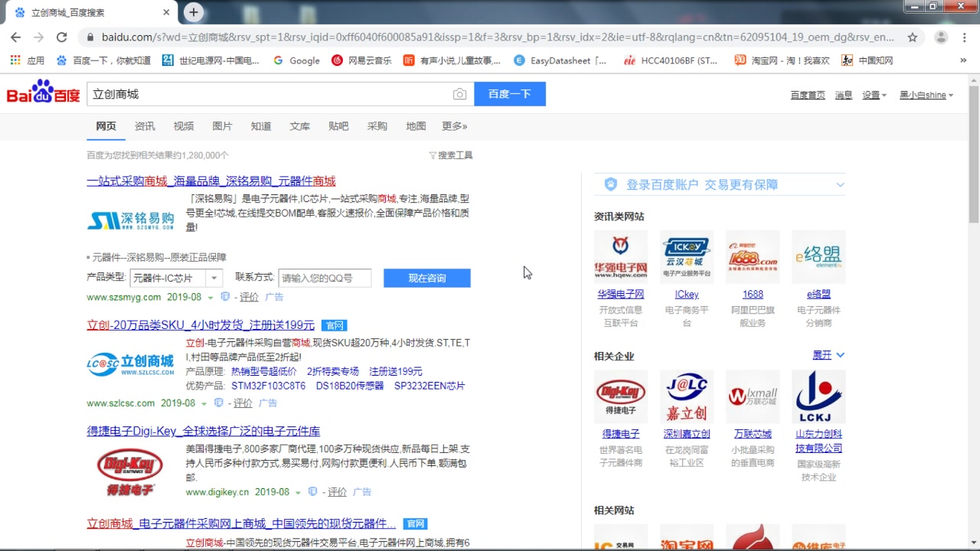Image resolution: width=980 pixels, height=551 pixels.
Task: Open the 注册送199元 link
Action: (396, 371)
